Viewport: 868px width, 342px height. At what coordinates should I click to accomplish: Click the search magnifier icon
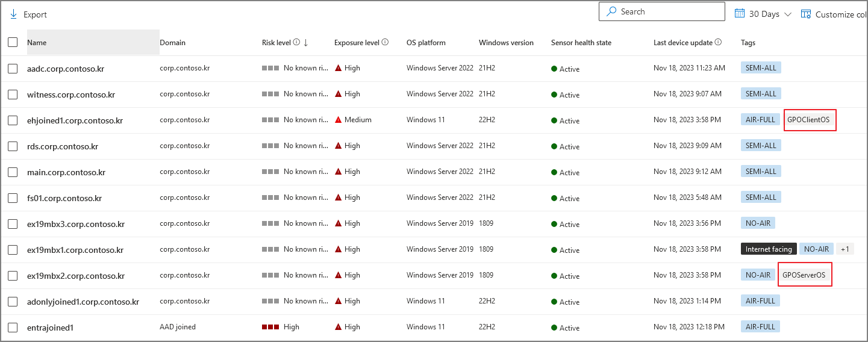tap(611, 11)
